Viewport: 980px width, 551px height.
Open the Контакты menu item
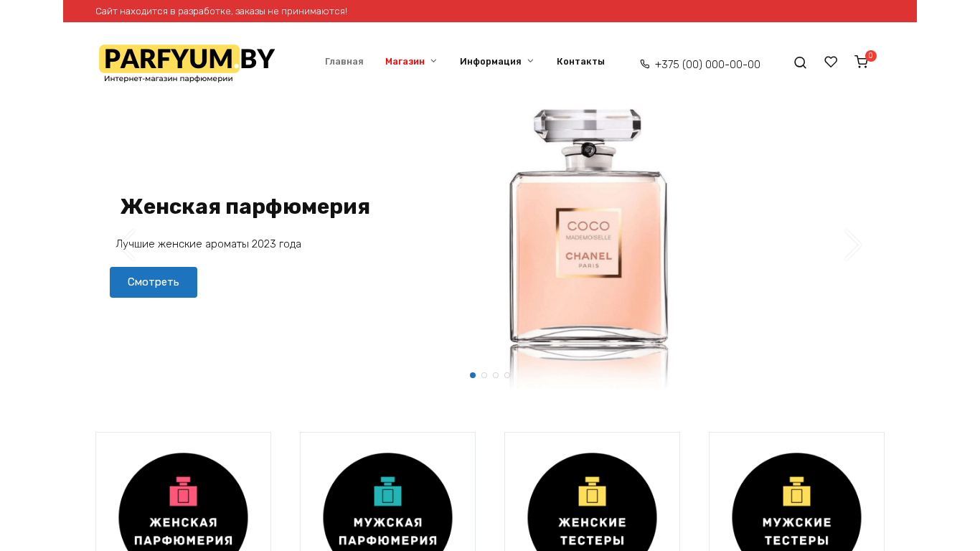pos(580,62)
